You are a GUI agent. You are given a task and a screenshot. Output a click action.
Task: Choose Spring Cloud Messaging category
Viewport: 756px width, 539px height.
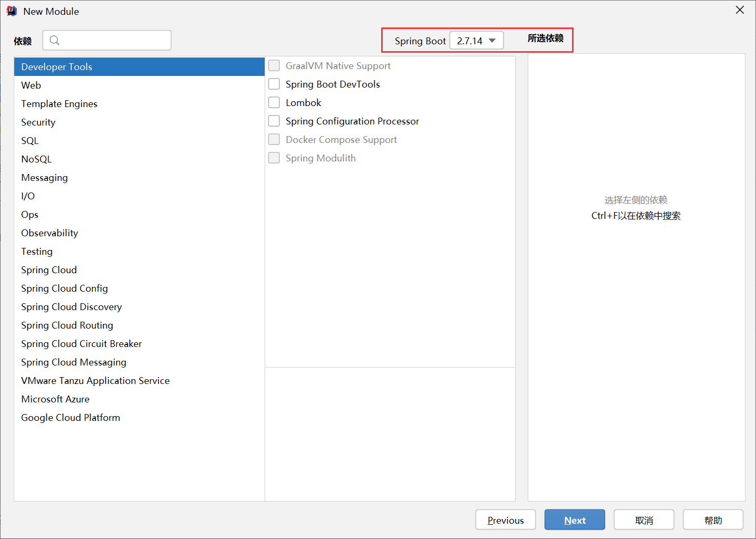click(x=139, y=362)
